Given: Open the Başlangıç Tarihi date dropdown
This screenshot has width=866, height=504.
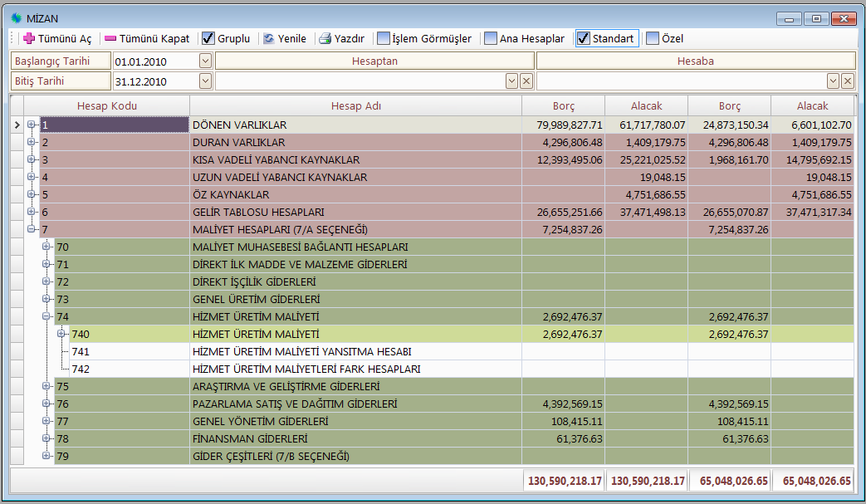Looking at the screenshot, I should tap(205, 61).
